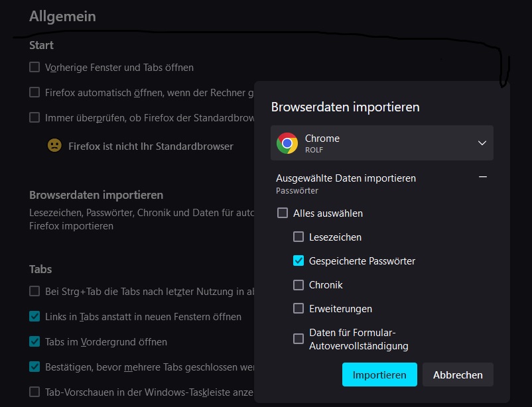The height and width of the screenshot is (407, 532).
Task: Toggle Tab-Vorschauen in der Windows-Taskleiste checkbox
Action: (x=34, y=392)
